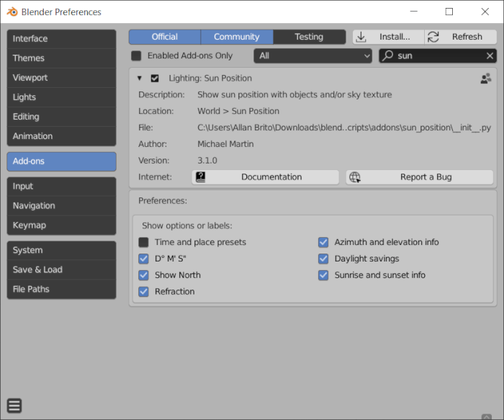The image size is (504, 420).
Task: Click the add-on file path text
Action: [344, 128]
